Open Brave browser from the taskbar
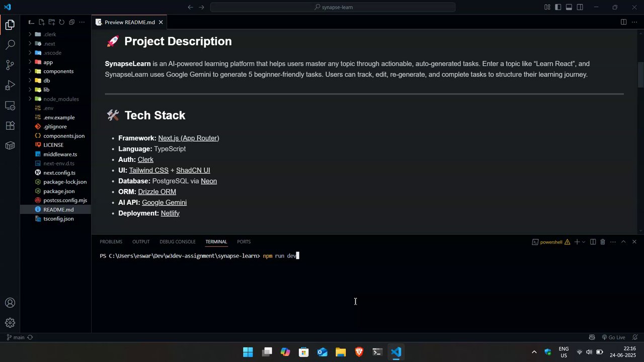The width and height of the screenshot is (644, 362). [359, 352]
